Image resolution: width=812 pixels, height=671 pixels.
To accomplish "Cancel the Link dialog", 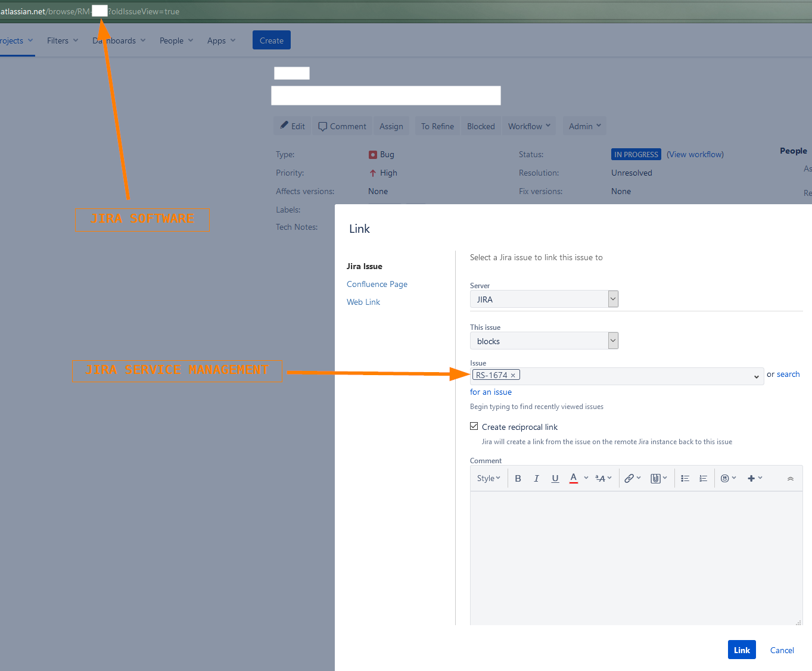I will [782, 650].
